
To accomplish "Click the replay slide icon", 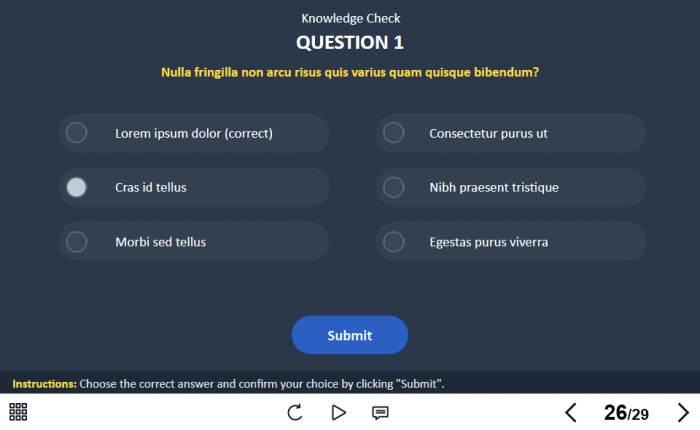I will coord(295,412).
